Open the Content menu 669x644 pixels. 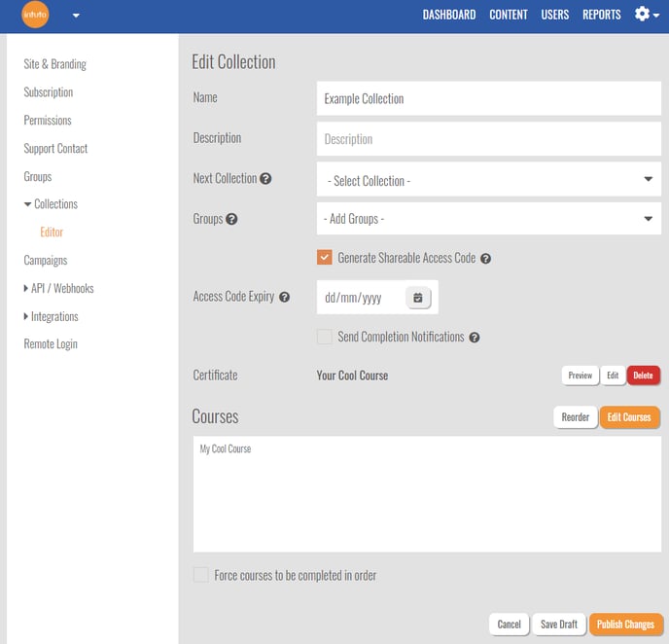click(x=509, y=15)
